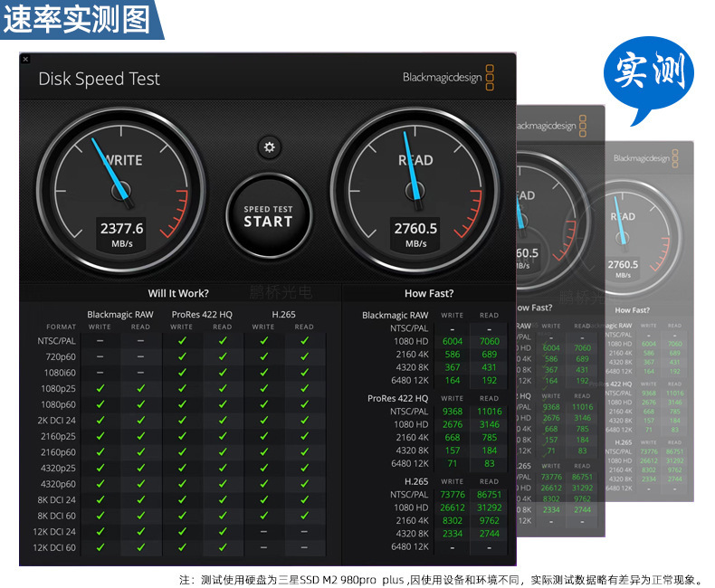Click the Blackmagic RAW heading in How Fast

(x=396, y=315)
